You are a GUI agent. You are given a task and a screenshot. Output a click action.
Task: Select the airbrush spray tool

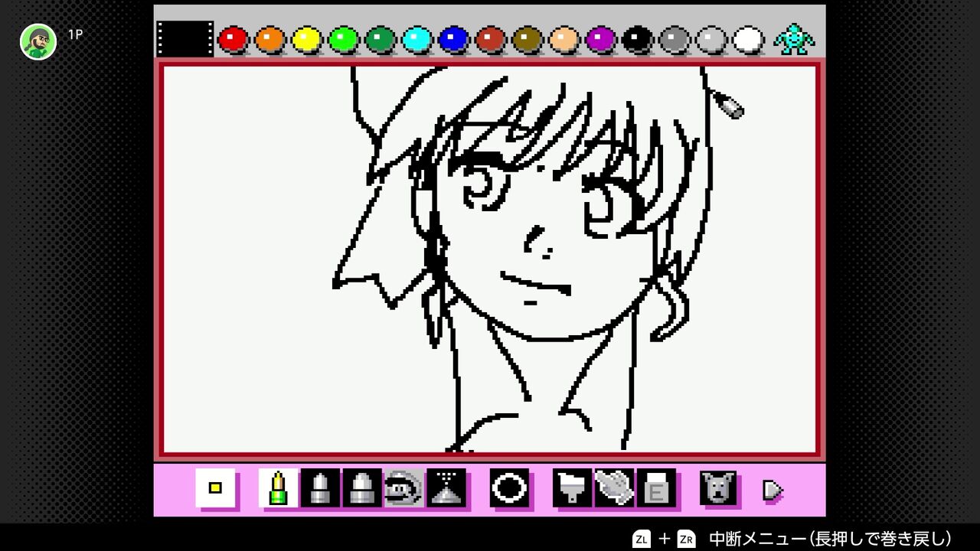pos(446,487)
